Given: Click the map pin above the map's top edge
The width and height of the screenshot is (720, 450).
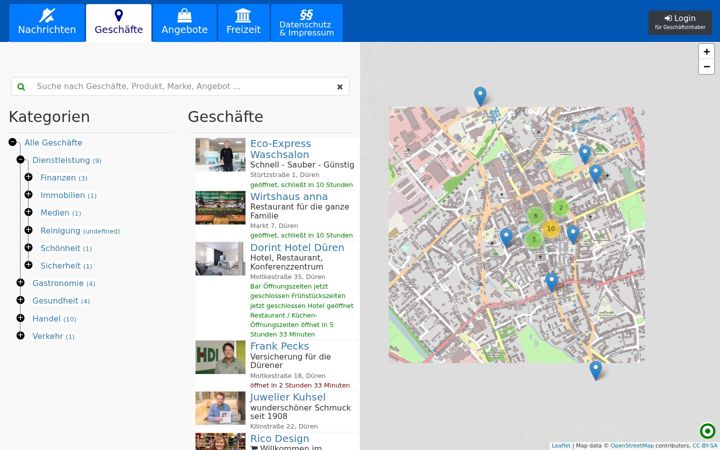Looking at the screenshot, I should (x=480, y=96).
